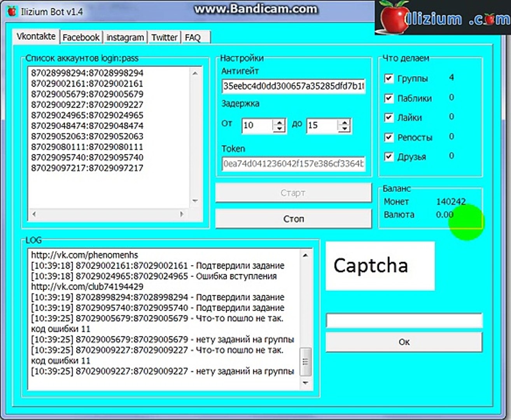Select account line 87029080111:87029080111

click(x=87, y=147)
